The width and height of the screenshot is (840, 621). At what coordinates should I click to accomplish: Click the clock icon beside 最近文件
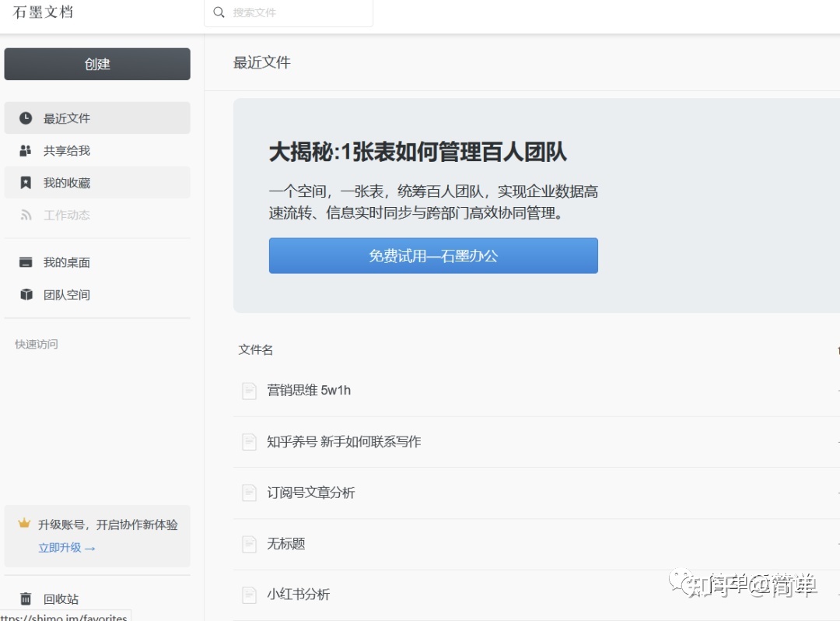[x=26, y=118]
